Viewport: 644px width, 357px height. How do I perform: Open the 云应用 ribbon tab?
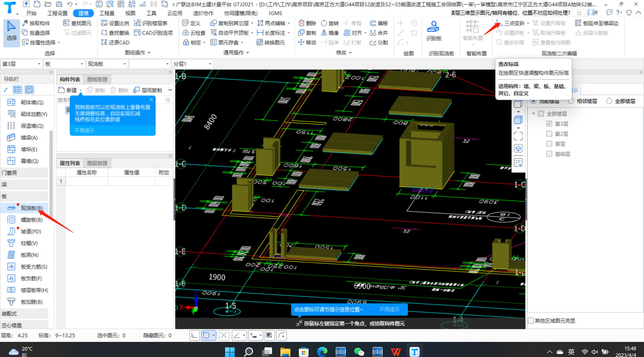coord(174,13)
